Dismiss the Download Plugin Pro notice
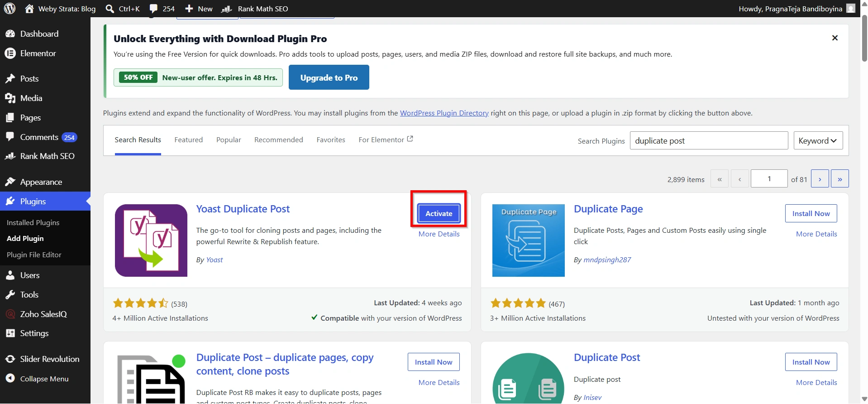The width and height of the screenshot is (868, 404). click(x=835, y=38)
